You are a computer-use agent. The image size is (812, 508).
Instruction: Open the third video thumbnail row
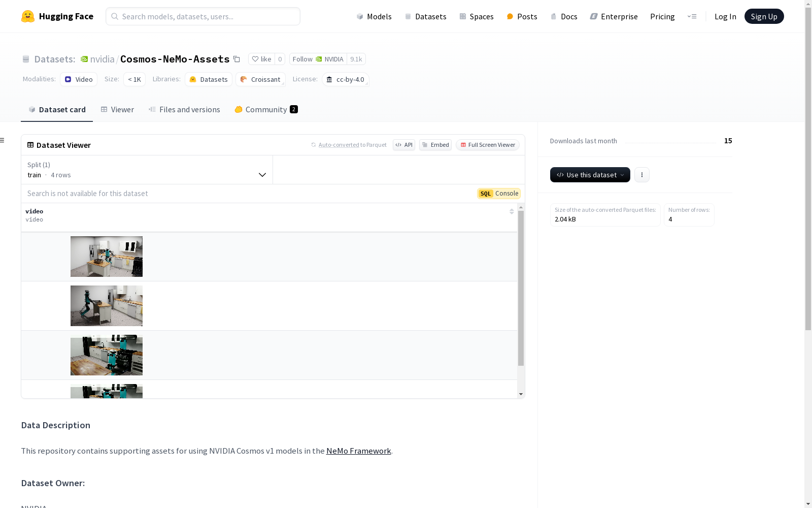click(x=107, y=355)
